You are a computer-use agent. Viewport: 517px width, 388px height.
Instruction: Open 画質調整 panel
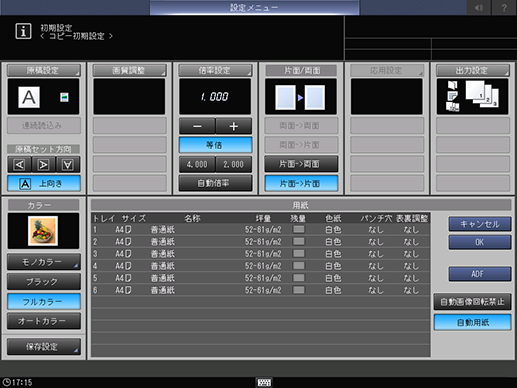[129, 70]
